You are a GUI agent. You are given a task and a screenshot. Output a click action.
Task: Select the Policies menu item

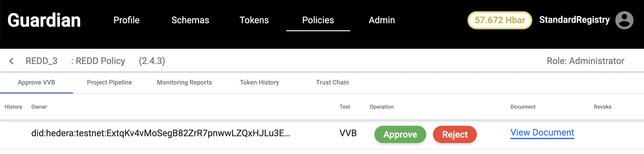tap(318, 20)
